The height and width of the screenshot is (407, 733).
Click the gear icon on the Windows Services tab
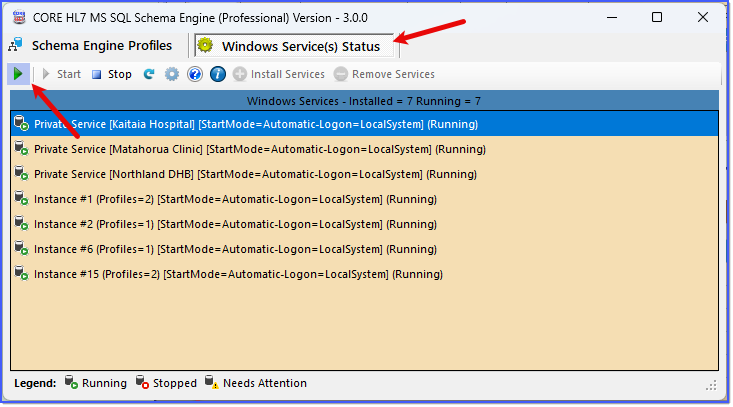(205, 45)
